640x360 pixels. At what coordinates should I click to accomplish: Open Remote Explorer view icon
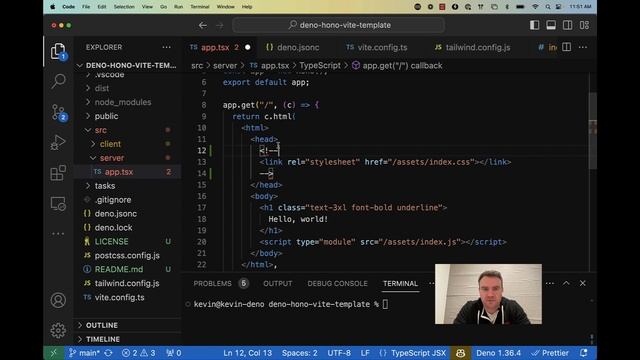point(58,203)
